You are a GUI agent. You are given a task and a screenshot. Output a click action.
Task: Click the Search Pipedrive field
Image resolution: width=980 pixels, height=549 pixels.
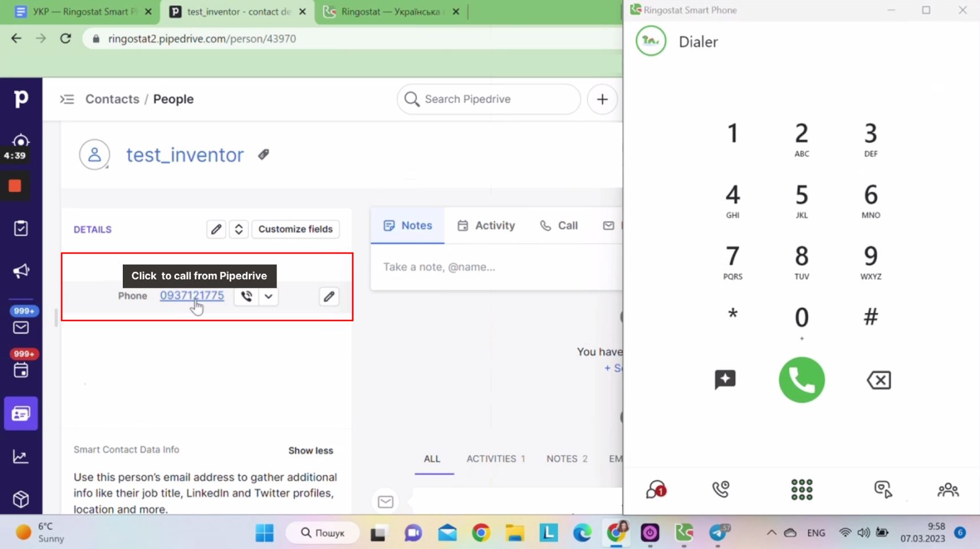pos(489,99)
